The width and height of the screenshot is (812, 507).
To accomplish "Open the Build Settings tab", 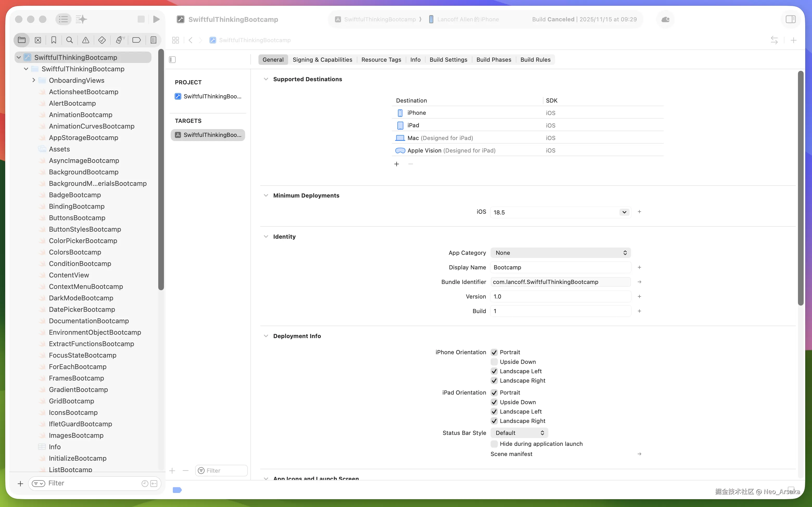I will pos(448,60).
